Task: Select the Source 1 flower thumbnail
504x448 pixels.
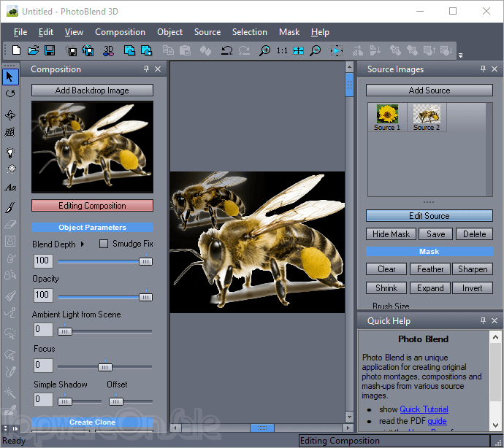Action: (x=387, y=117)
